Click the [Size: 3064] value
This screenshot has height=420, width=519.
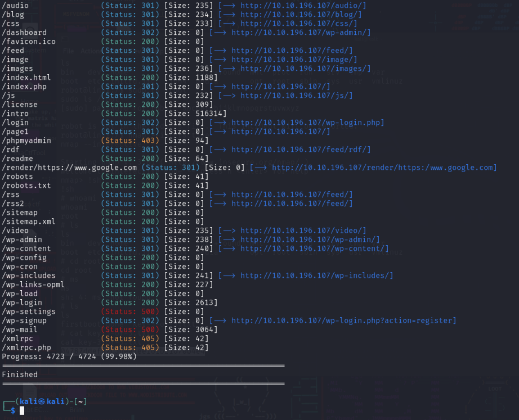tap(191, 329)
